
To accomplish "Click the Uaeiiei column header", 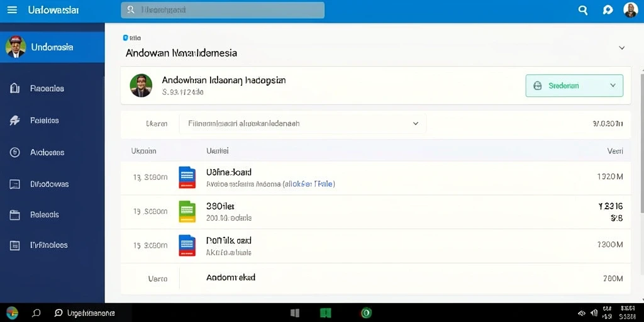I will pyautogui.click(x=217, y=151).
